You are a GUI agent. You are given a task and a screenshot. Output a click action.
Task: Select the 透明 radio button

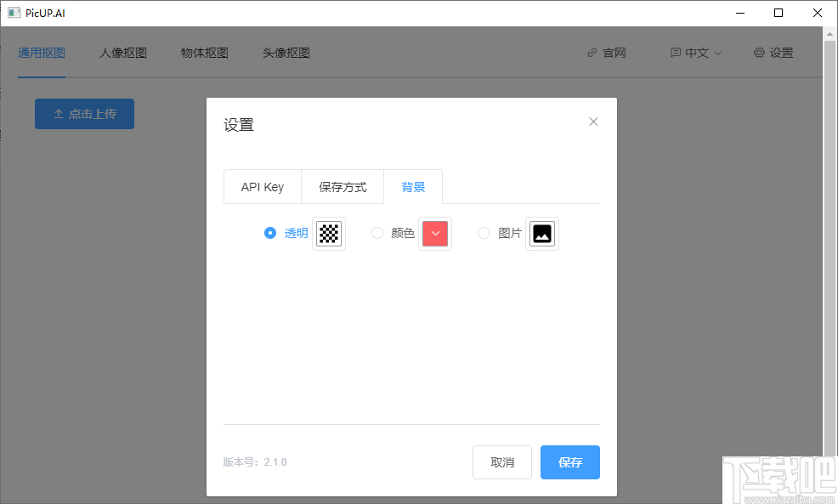[x=269, y=232]
